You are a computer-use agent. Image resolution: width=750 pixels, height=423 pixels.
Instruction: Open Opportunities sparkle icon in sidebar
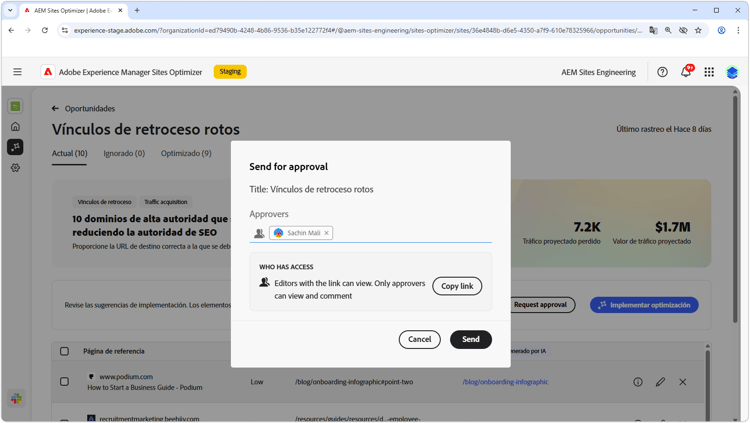pyautogui.click(x=15, y=147)
